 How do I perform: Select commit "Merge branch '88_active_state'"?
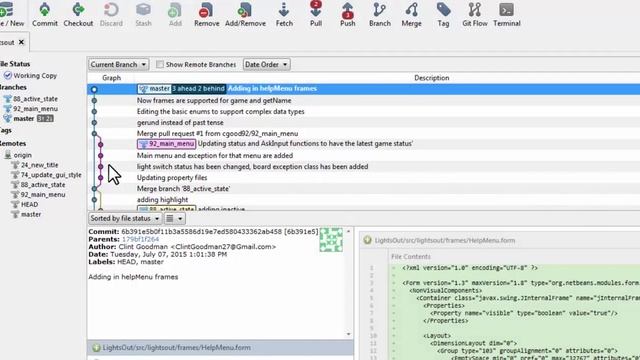(x=363, y=189)
